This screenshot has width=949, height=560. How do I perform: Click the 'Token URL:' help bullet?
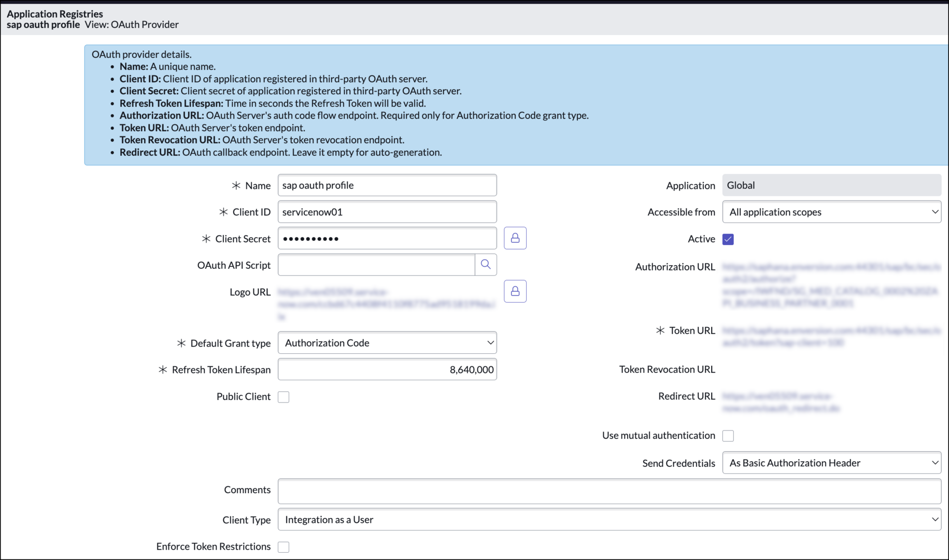click(x=213, y=128)
